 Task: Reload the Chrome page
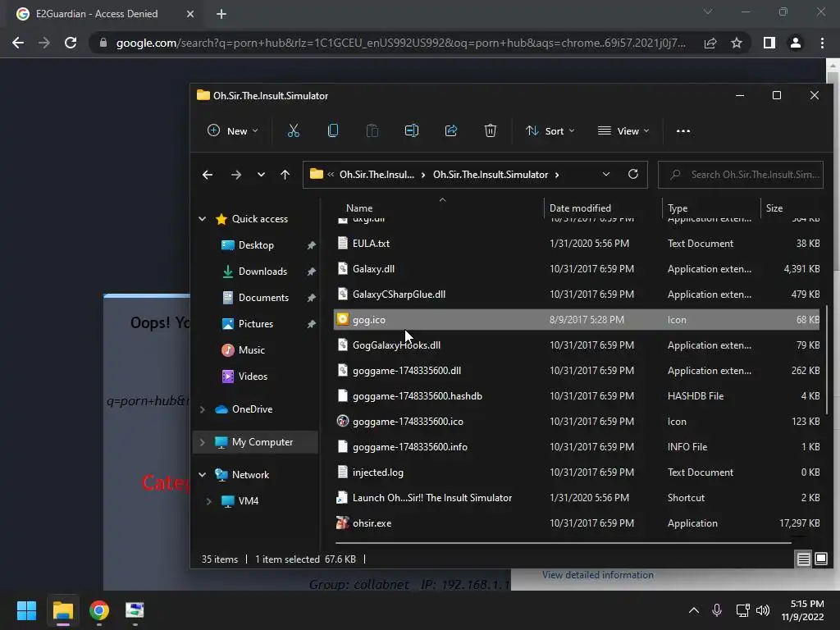tap(71, 43)
